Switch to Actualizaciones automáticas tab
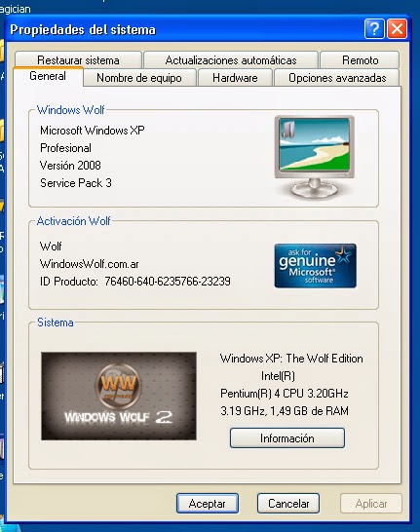The height and width of the screenshot is (532, 420). 231,60
